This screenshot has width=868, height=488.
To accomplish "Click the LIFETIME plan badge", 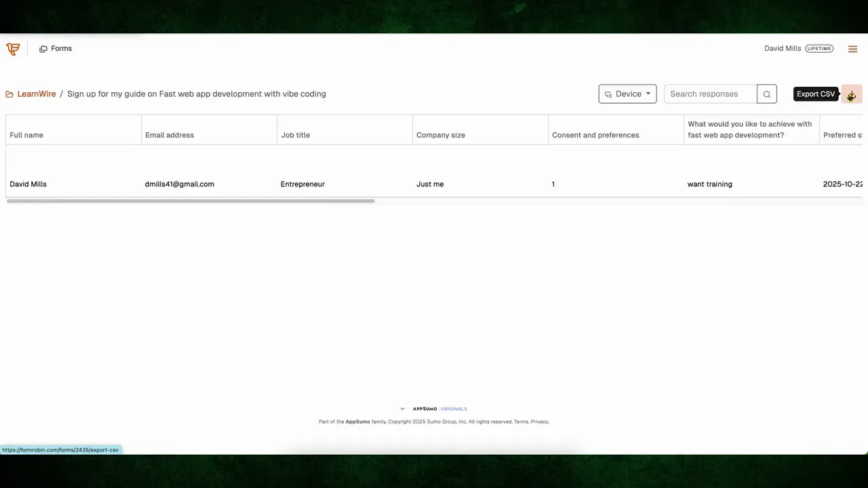I will [x=819, y=48].
